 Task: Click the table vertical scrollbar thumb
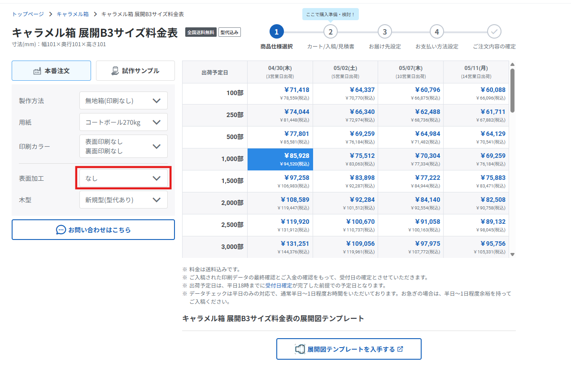[x=513, y=90]
